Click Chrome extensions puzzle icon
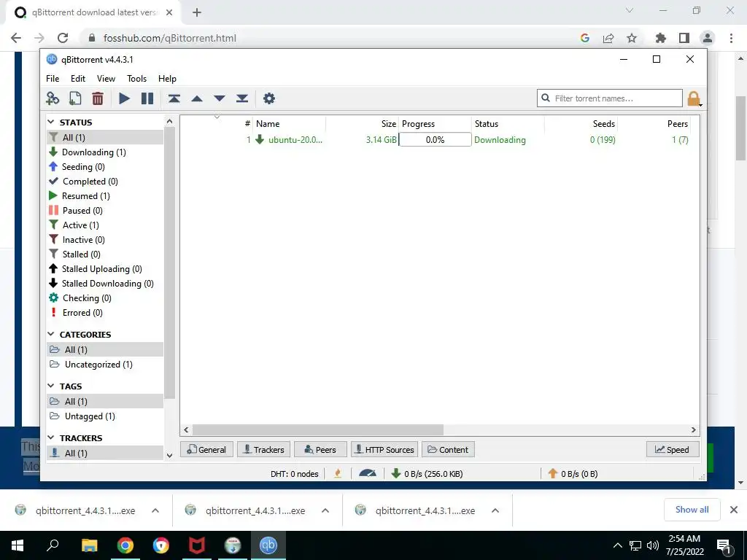This screenshot has width=747, height=560. [661, 38]
